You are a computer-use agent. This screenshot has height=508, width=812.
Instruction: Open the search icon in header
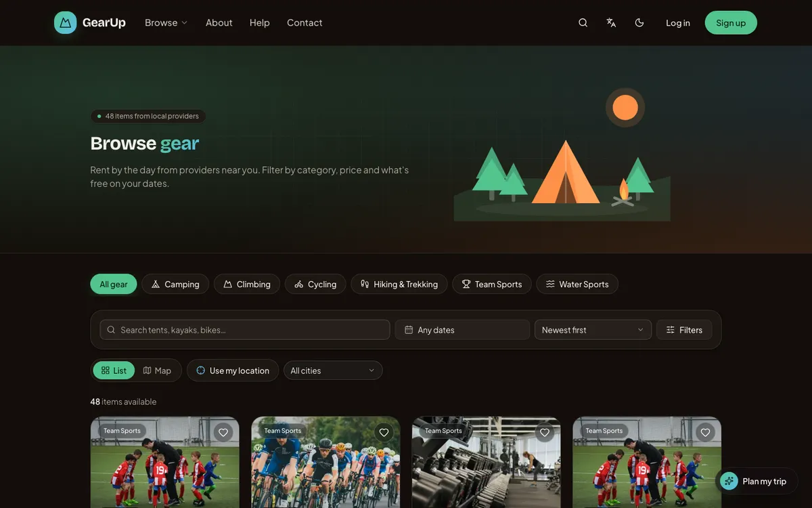[x=583, y=22]
